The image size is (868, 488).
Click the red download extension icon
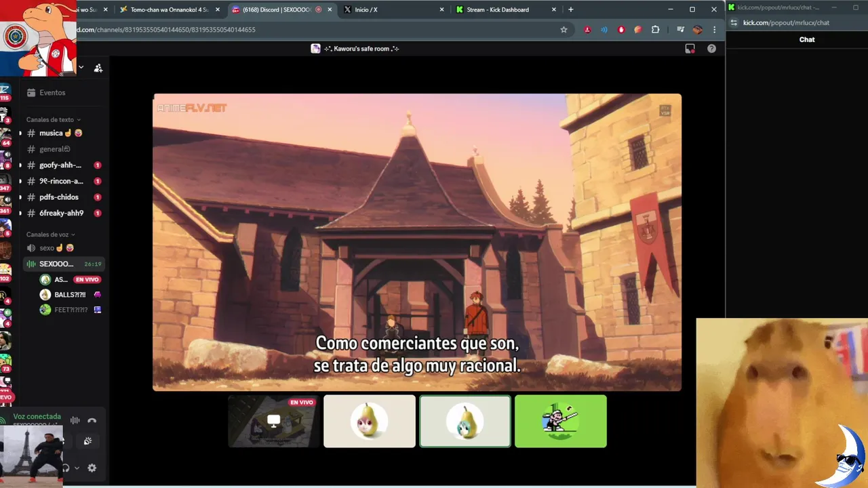(587, 30)
